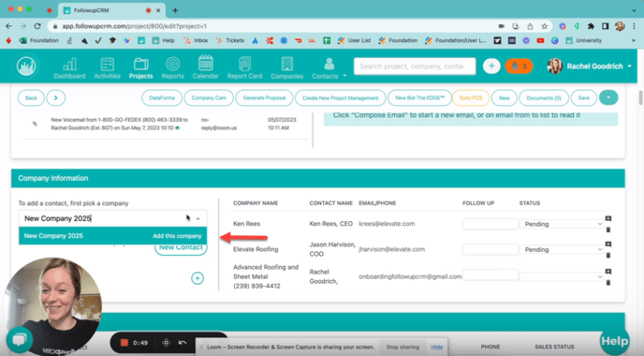This screenshot has width=644, height=356.
Task: Click the Sync FCS button
Action: click(471, 97)
